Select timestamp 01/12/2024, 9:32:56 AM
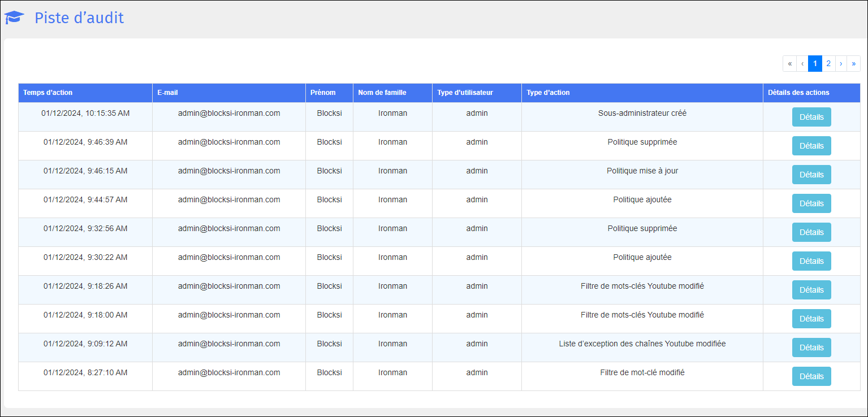Screen dimensions: 868x417 click(x=85, y=228)
